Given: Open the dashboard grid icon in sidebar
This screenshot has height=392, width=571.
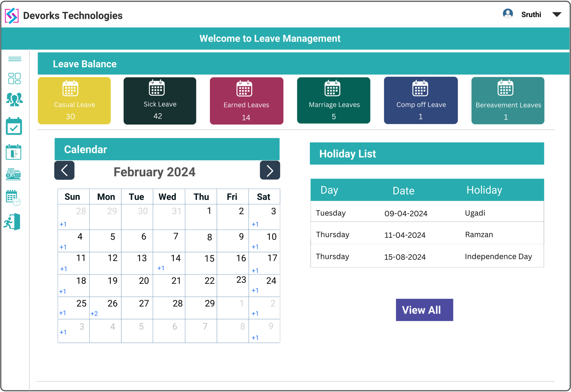Looking at the screenshot, I should click(14, 79).
